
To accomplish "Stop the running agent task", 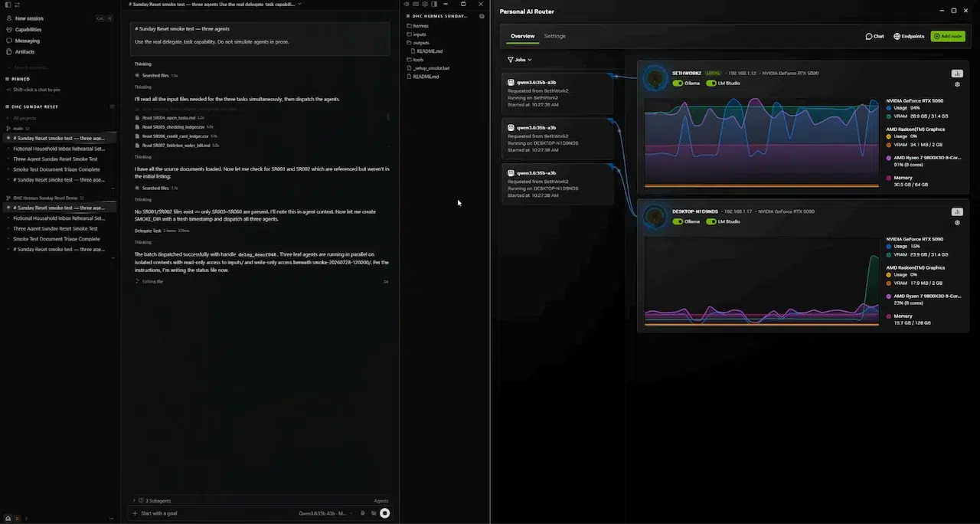I will tap(385, 513).
